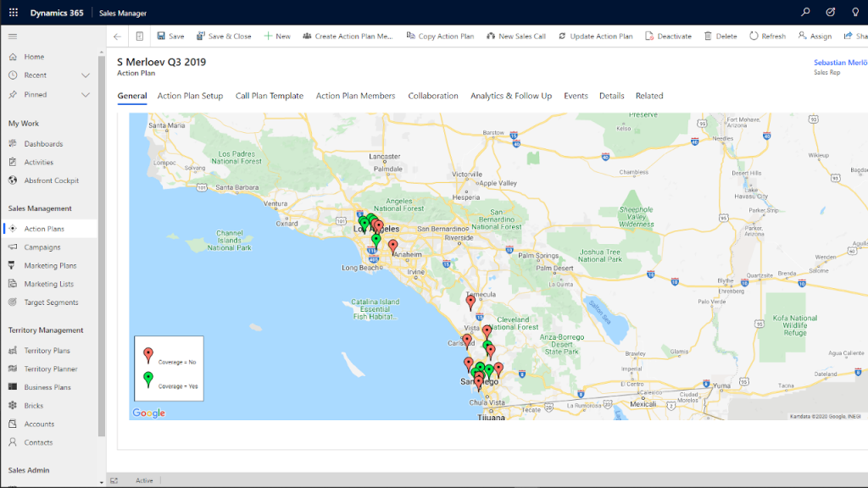Click Create Action Plan Members command
868x488 pixels.
pos(348,36)
